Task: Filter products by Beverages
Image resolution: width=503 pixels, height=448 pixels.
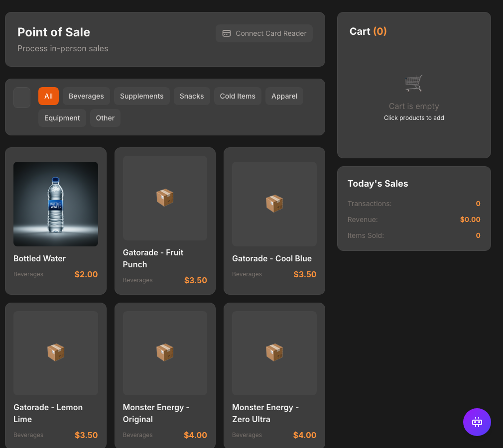Action: [86, 96]
